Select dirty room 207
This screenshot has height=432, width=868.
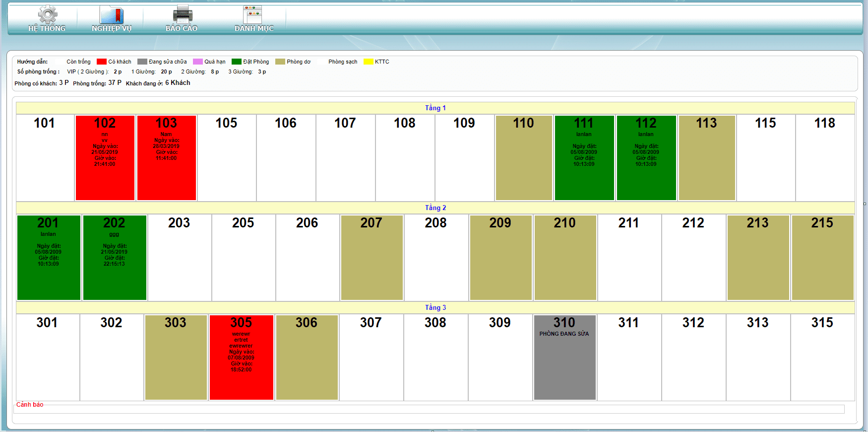point(372,258)
